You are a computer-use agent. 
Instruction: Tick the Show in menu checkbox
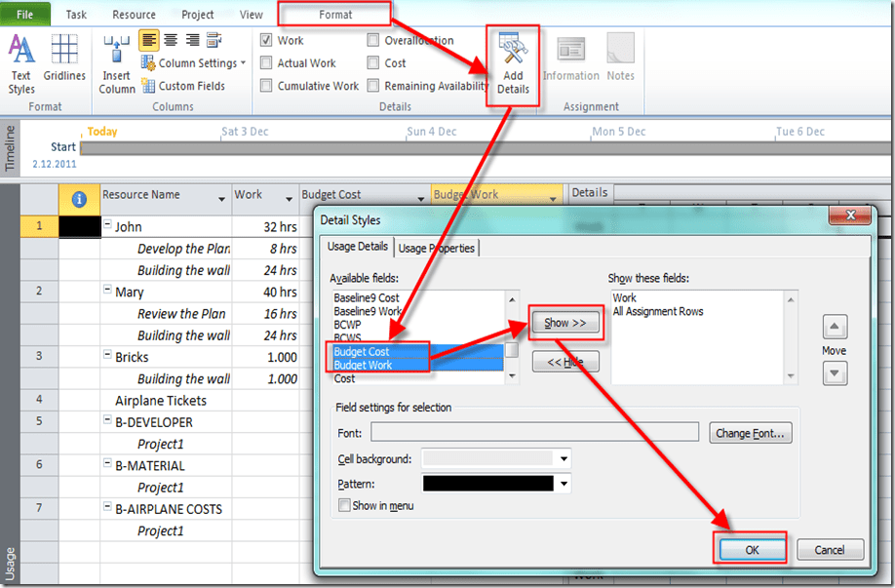tap(344, 505)
